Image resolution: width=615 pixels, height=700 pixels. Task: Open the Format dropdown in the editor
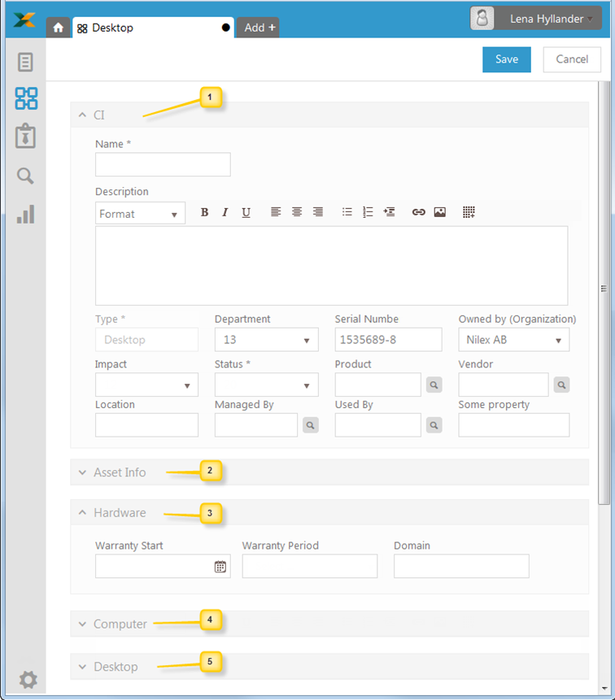coord(139,214)
